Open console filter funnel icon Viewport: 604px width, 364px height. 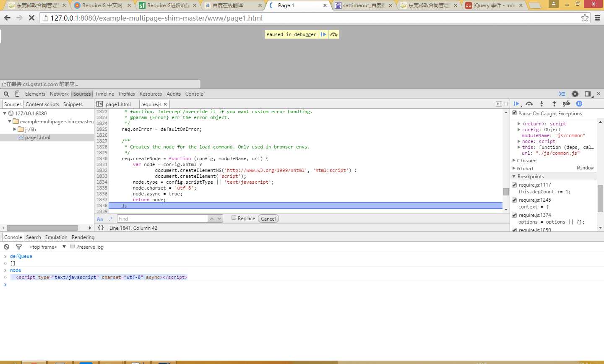(19, 247)
